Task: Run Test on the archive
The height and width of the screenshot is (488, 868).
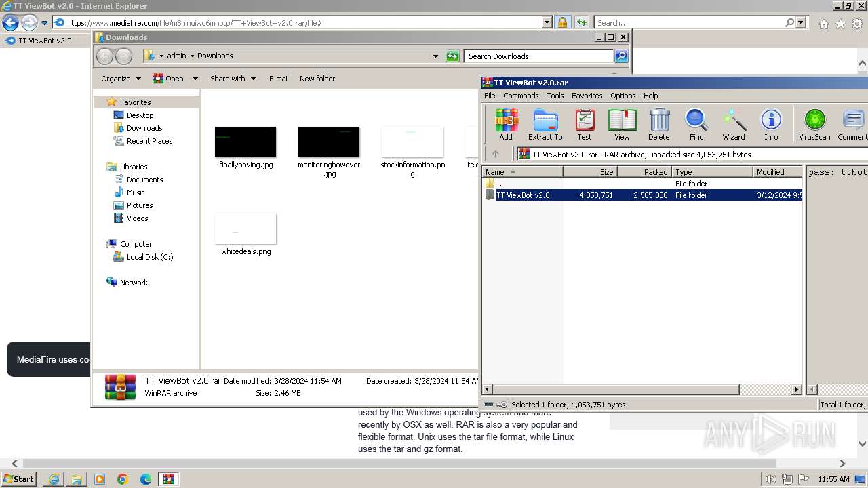Action: (x=584, y=125)
